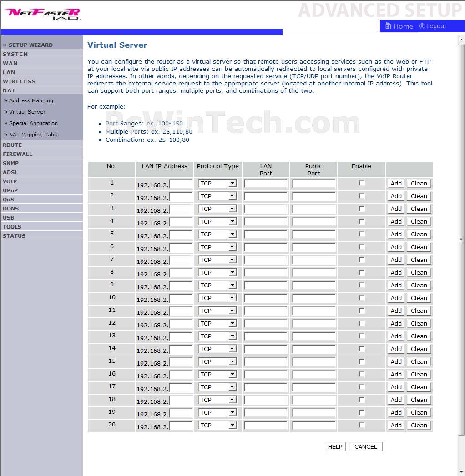Click the vertical scrollbar thumb
465x476 pixels.
point(461,240)
